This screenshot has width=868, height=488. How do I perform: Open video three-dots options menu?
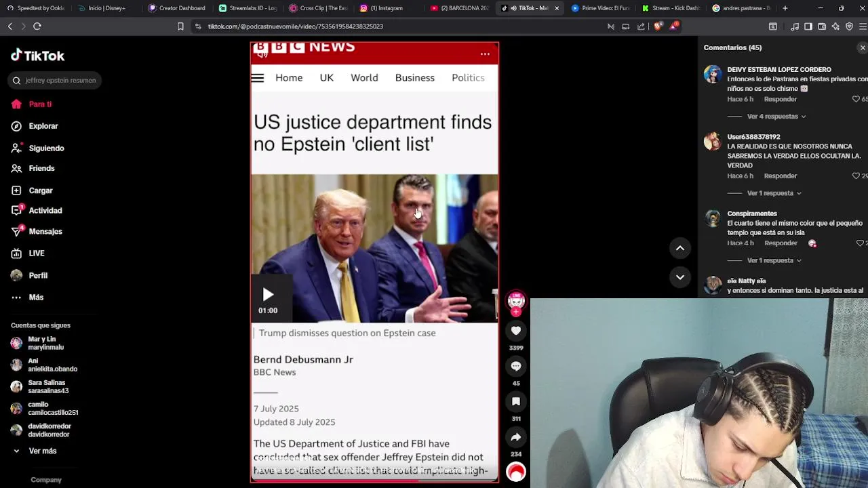click(485, 54)
